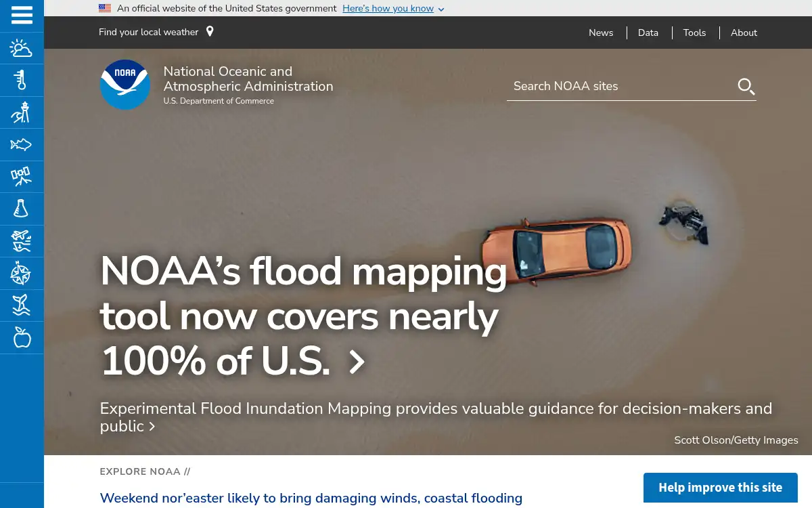
Task: Open the climate thermometer sidebar icon
Action: tap(22, 80)
